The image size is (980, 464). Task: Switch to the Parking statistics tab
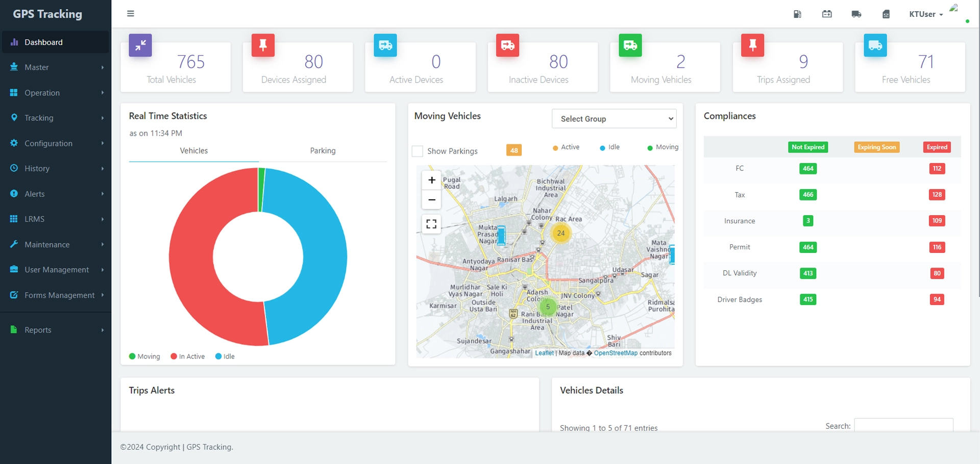[323, 151]
